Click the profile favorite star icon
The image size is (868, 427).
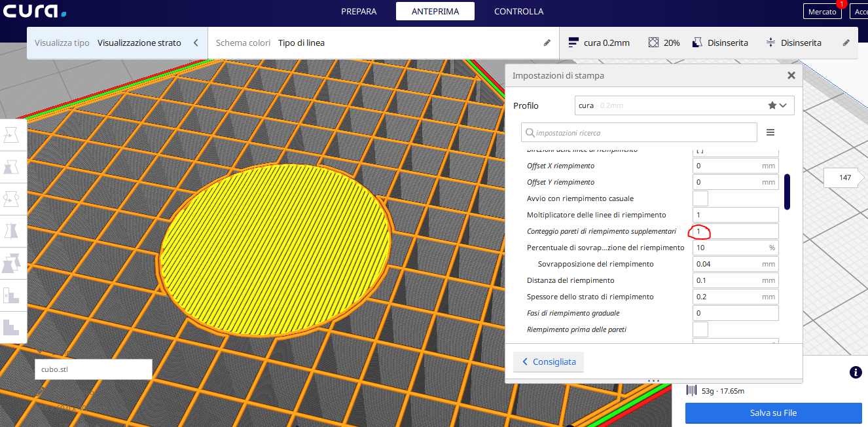772,105
